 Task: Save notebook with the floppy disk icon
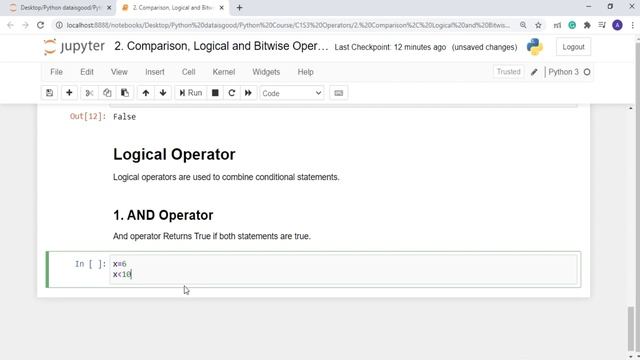[49, 93]
